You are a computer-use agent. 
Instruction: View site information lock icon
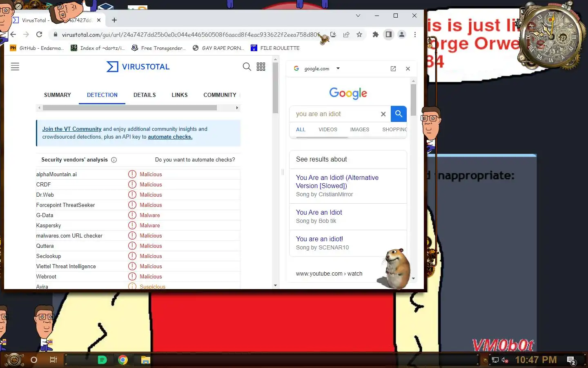tap(56, 35)
